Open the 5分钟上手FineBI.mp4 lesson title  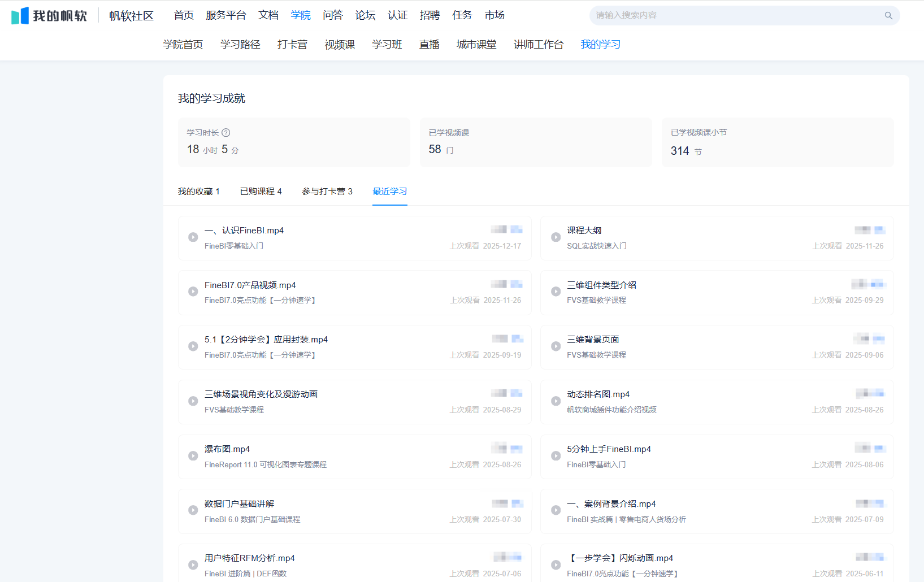pyautogui.click(x=609, y=449)
